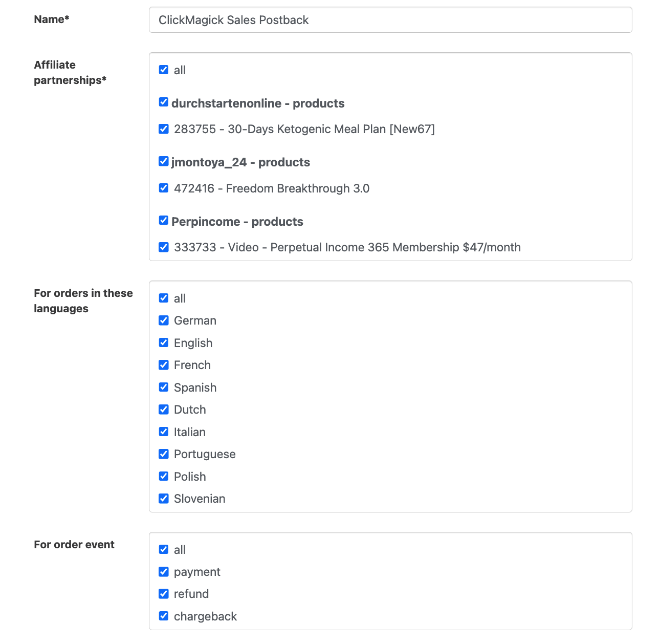Click the Name input field
660x644 pixels.
tap(390, 20)
